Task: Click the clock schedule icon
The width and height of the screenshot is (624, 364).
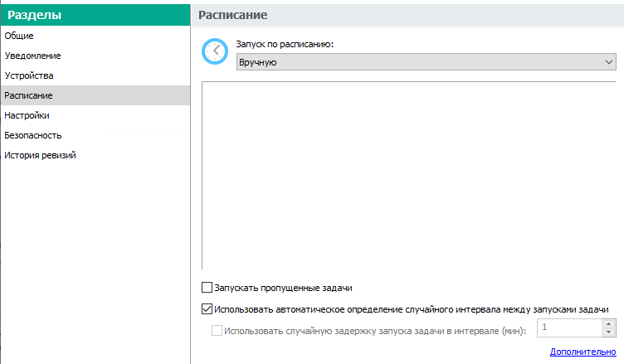Action: point(215,51)
